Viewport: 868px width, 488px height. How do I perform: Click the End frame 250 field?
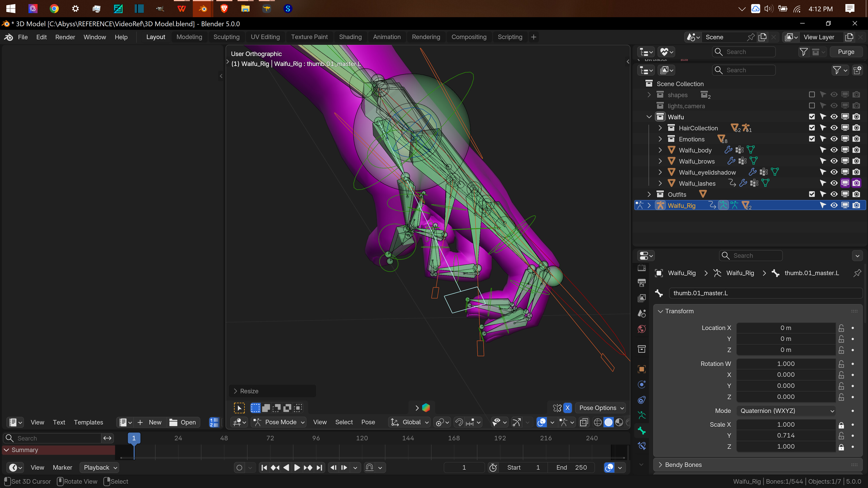pos(571,467)
